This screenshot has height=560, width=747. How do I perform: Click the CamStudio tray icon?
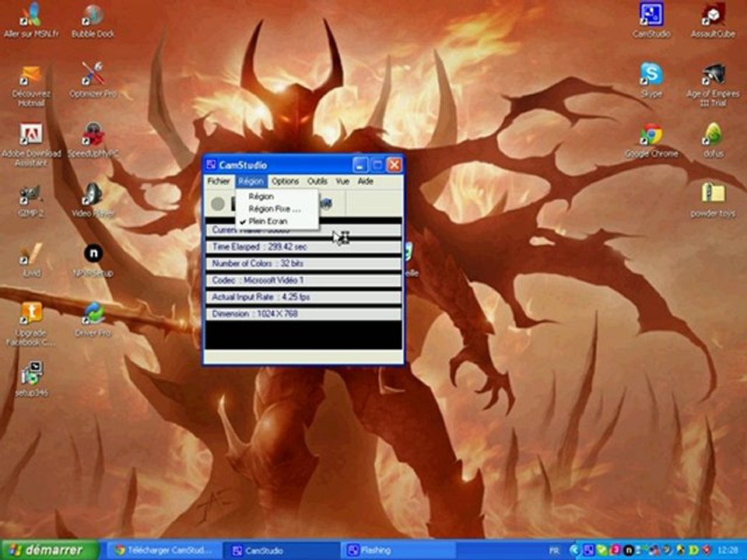[589, 551]
